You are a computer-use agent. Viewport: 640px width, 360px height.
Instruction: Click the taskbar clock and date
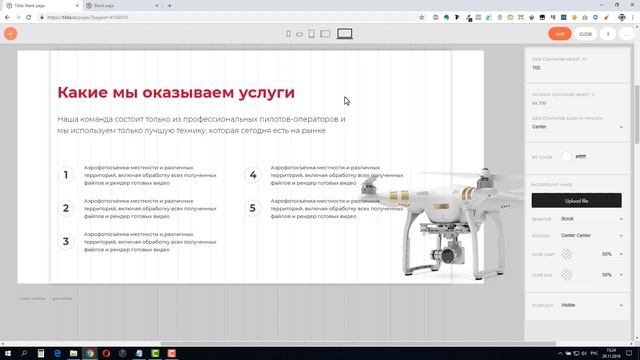[x=611, y=353]
